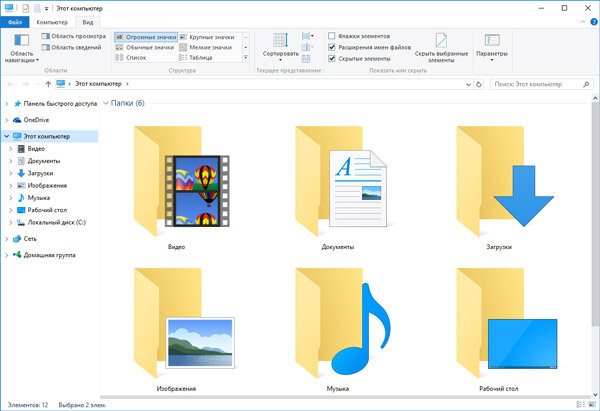This screenshot has height=411, width=600.
Task: Open the File (Файл) tab
Action: (x=15, y=22)
